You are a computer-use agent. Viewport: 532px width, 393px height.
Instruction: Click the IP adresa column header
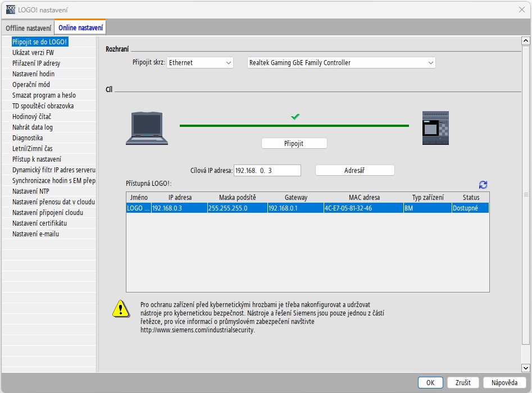pos(180,198)
